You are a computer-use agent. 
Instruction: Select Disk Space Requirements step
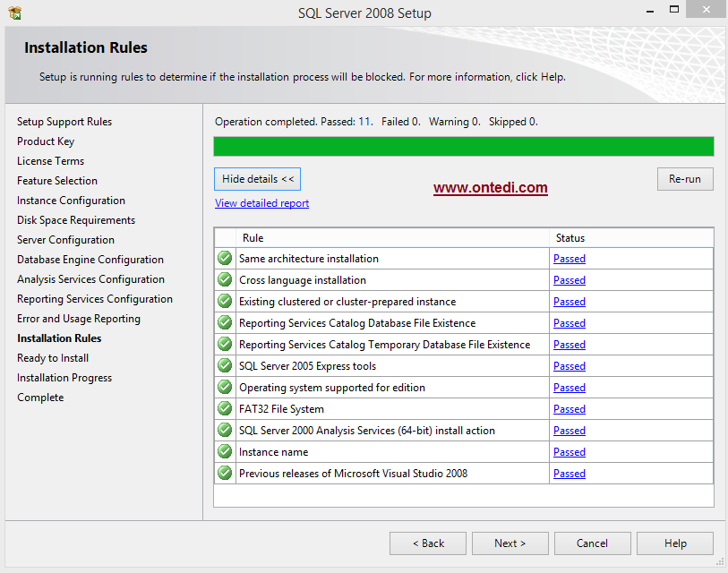pyautogui.click(x=76, y=220)
